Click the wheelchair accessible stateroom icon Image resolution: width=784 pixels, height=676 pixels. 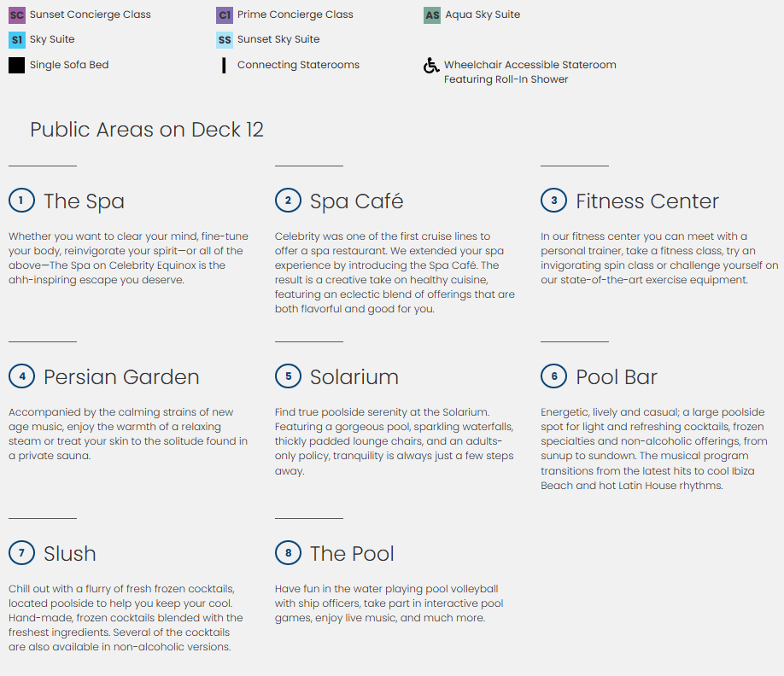tap(431, 66)
